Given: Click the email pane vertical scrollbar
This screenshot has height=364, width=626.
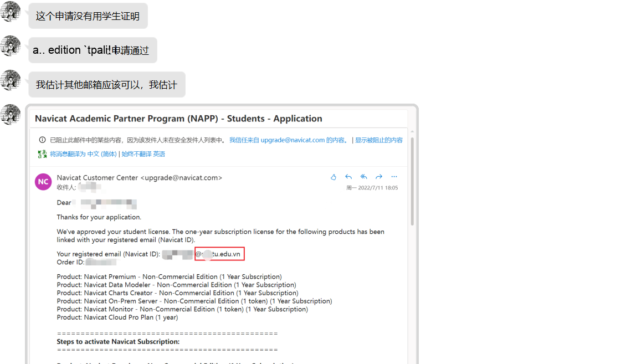Looking at the screenshot, I should point(412,182).
